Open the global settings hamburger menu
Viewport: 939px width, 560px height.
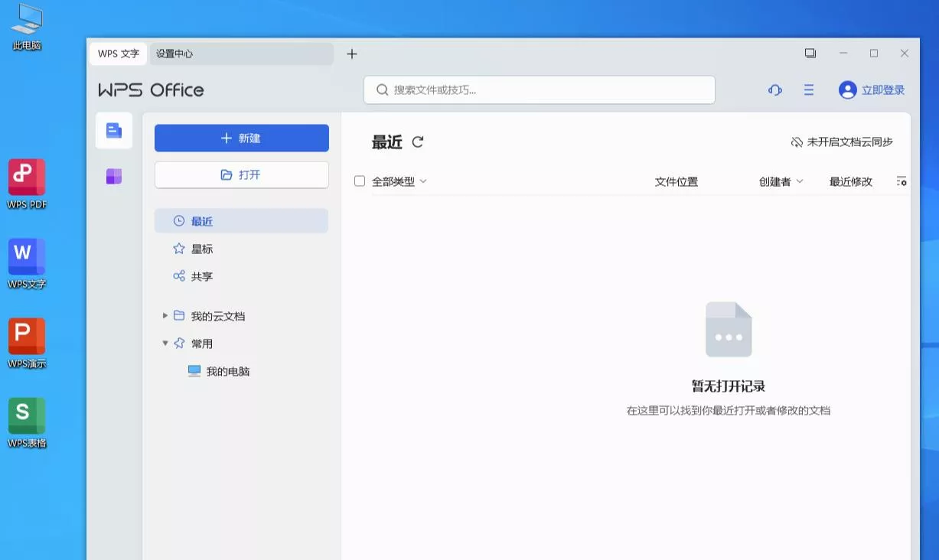tap(808, 90)
